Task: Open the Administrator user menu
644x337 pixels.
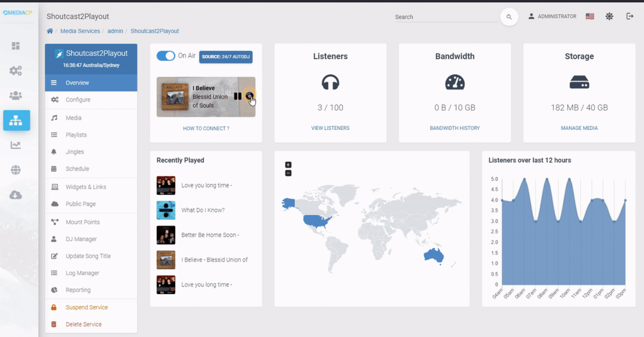Action: click(x=552, y=16)
